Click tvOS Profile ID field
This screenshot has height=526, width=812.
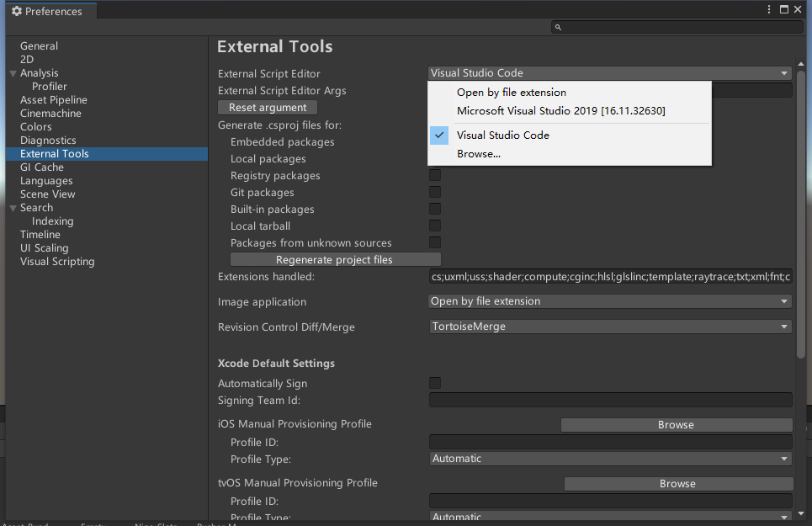tap(610, 501)
